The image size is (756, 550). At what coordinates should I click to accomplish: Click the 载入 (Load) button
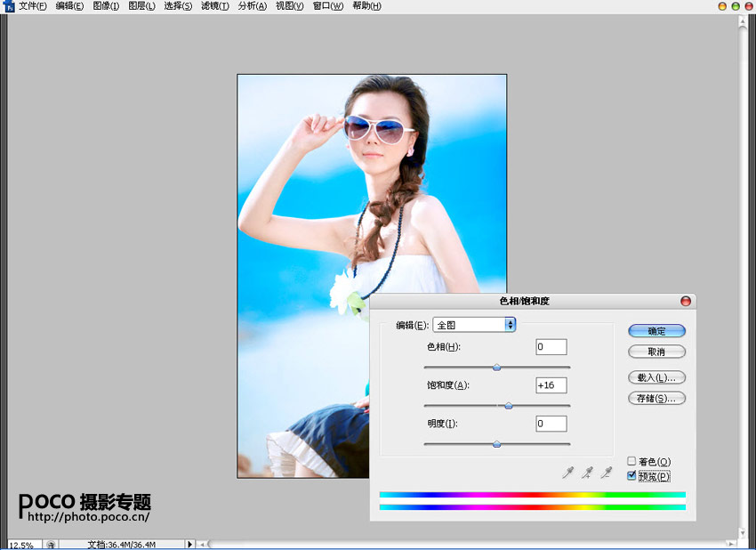click(x=656, y=377)
